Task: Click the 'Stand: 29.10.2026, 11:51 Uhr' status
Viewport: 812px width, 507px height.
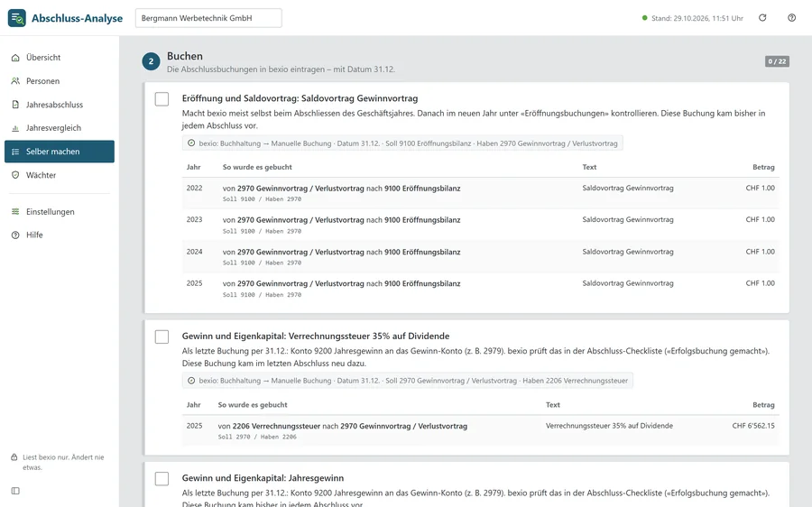Action: point(697,18)
